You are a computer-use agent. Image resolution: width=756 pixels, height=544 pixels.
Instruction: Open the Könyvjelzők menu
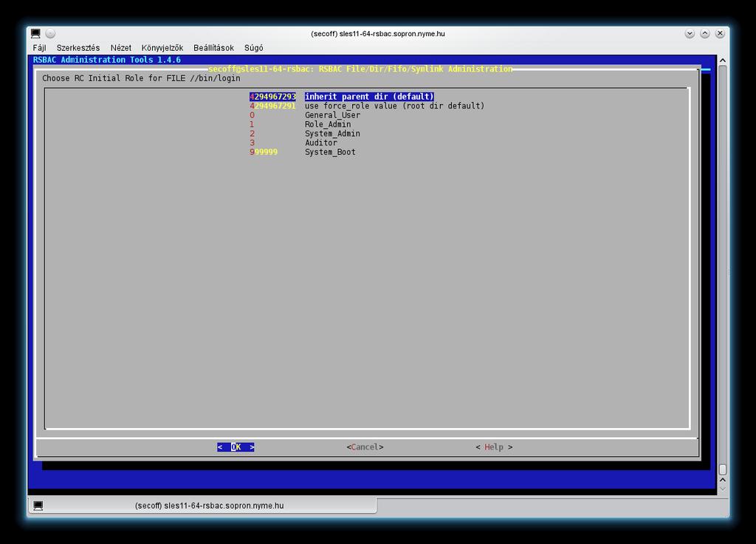click(x=162, y=48)
